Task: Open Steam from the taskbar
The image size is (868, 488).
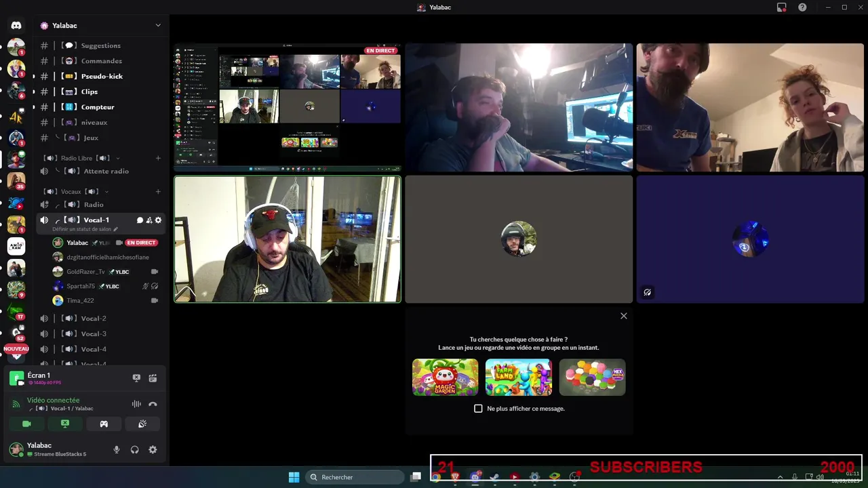Action: [x=494, y=477]
